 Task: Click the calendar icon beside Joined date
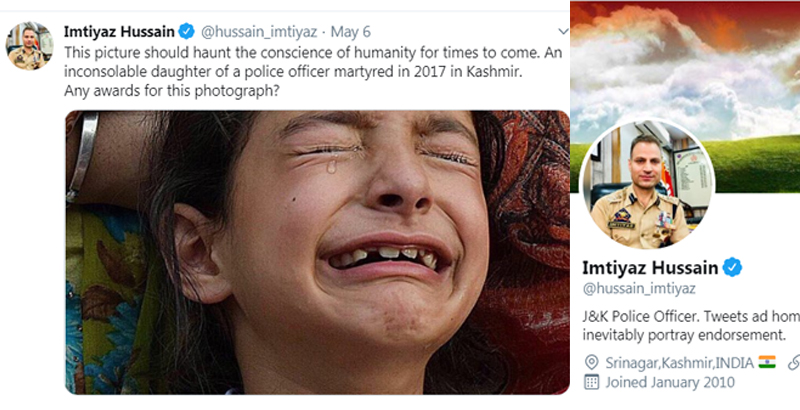591,382
